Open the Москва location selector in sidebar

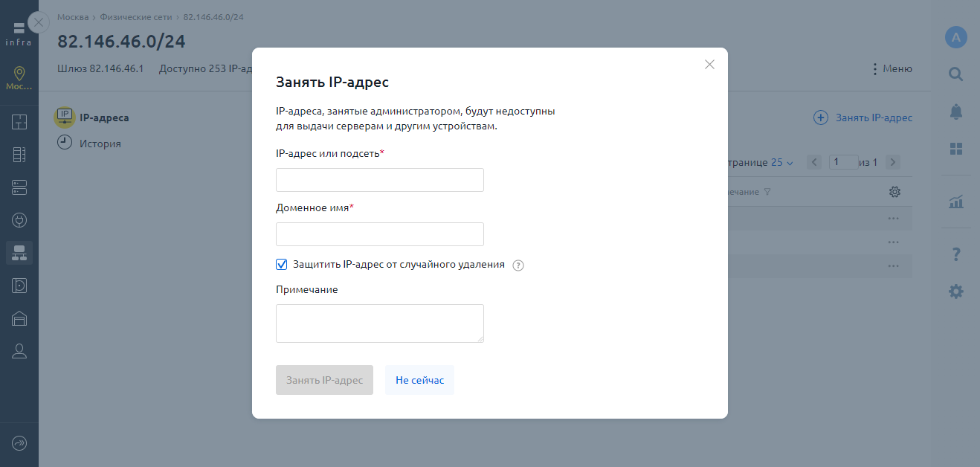point(19,78)
